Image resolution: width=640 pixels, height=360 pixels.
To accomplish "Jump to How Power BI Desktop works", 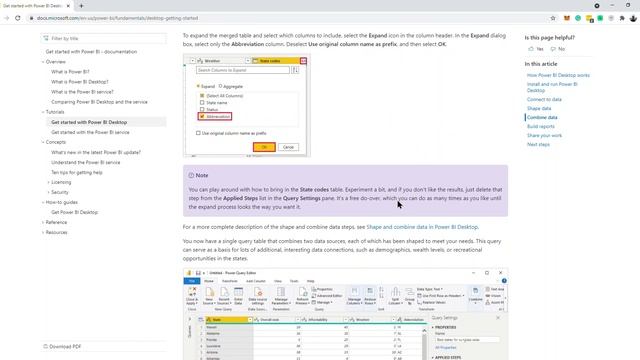I will point(558,76).
